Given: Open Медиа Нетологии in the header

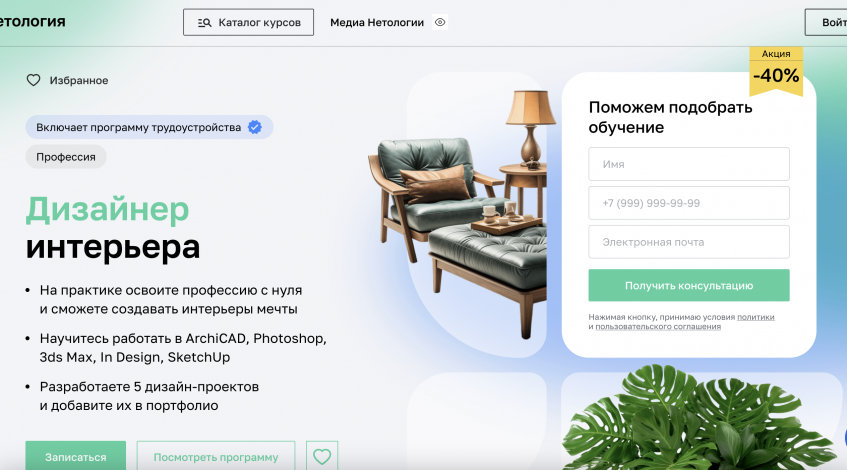Looking at the screenshot, I should [377, 23].
